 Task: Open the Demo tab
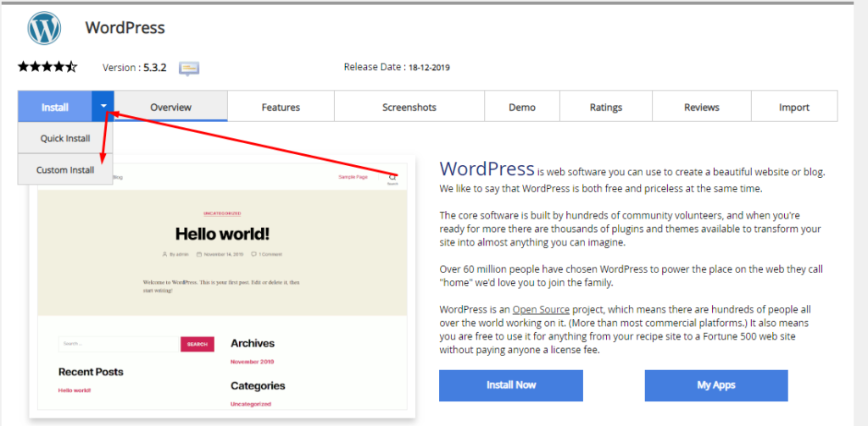click(x=522, y=107)
